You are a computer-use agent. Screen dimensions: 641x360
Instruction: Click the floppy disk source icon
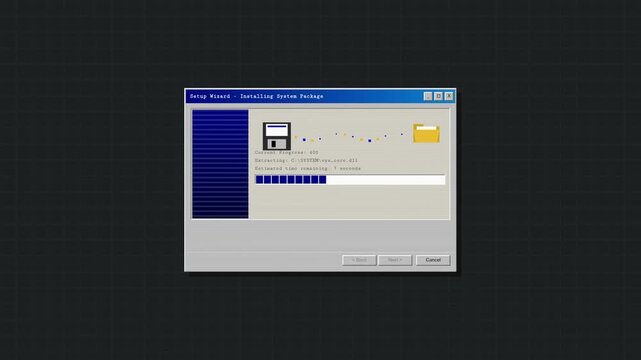(277, 136)
